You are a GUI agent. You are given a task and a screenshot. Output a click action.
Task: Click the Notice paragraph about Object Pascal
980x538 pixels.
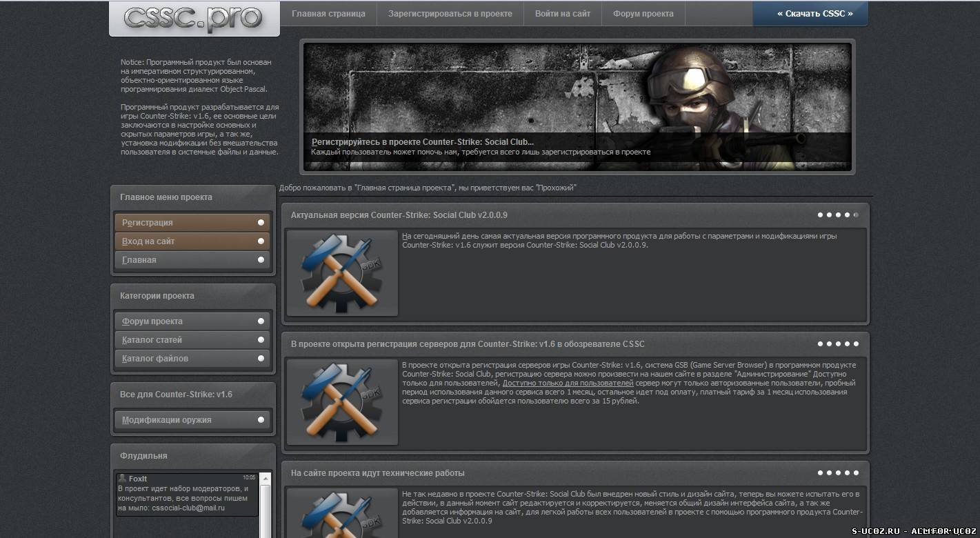(197, 75)
